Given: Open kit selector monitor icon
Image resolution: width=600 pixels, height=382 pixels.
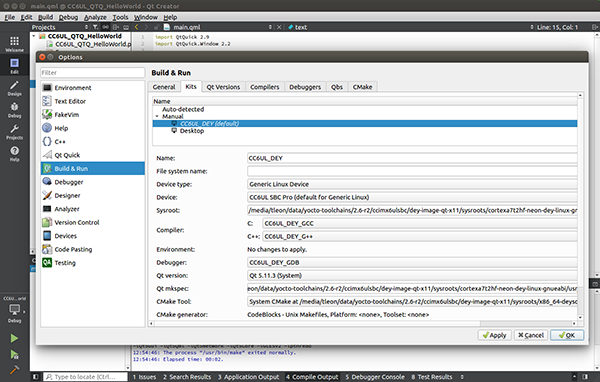Looking at the screenshot, I should [15, 309].
